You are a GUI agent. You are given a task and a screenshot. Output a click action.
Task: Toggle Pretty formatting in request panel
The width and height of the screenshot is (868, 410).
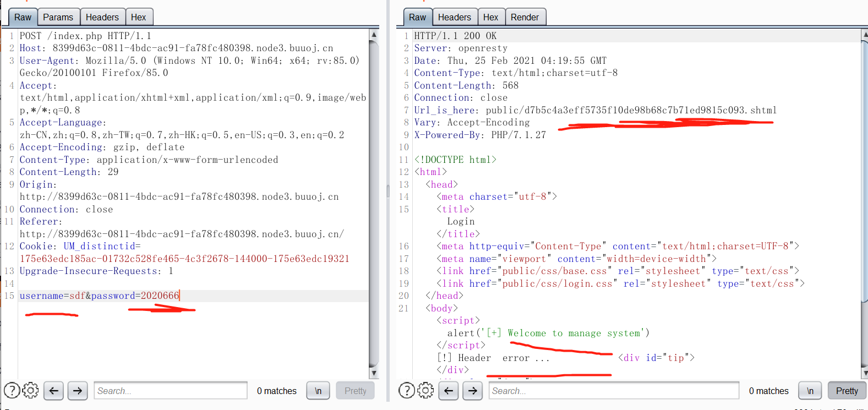pyautogui.click(x=355, y=391)
